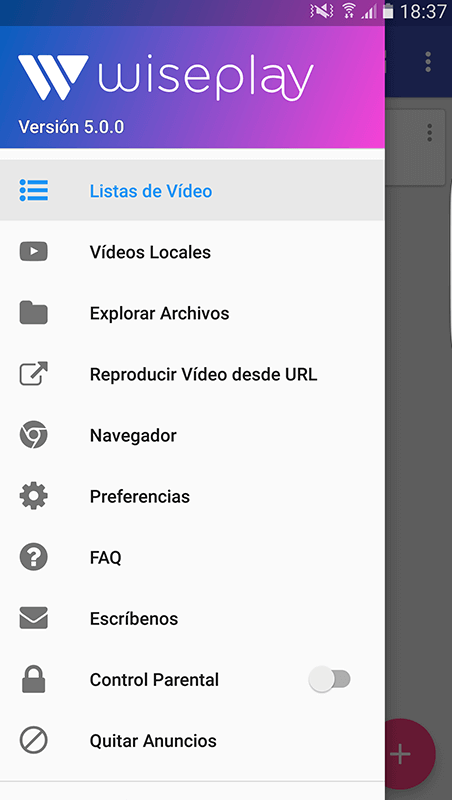
Task: Open Vídeos Locales menu entry
Action: tap(192, 252)
